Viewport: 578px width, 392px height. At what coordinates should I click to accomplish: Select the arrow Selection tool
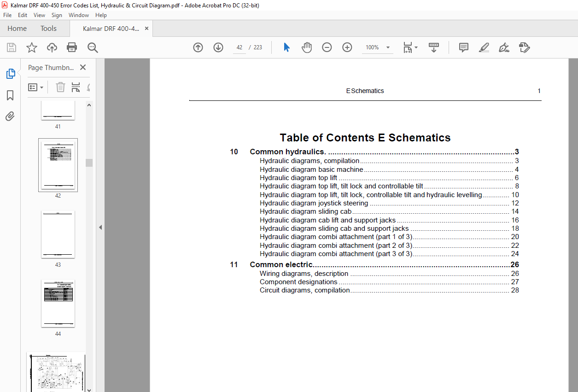[x=286, y=47]
